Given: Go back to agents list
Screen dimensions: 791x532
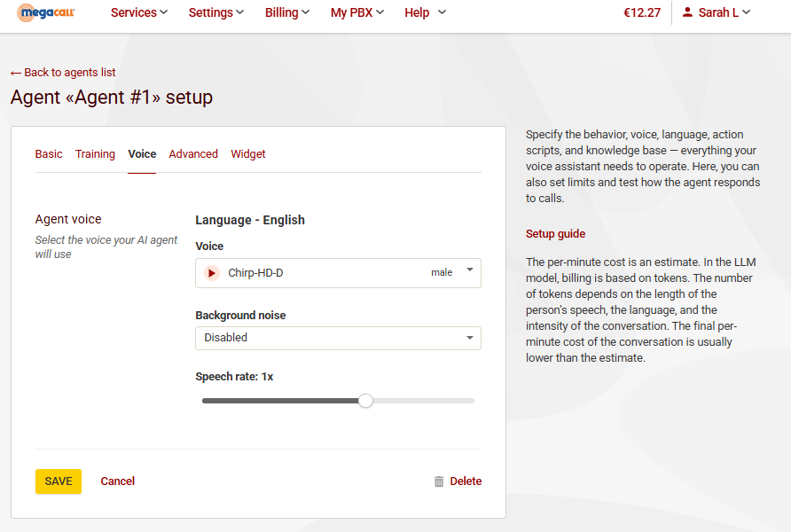Looking at the screenshot, I should click(x=63, y=73).
